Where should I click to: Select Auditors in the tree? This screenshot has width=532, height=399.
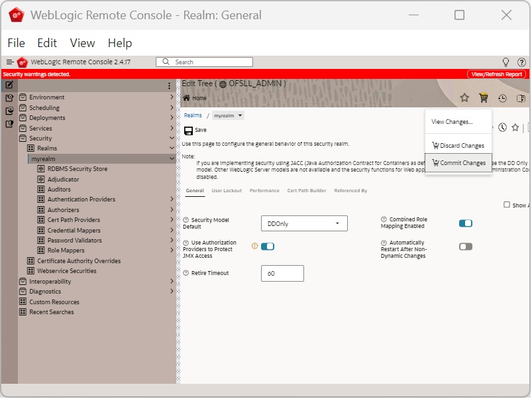point(59,190)
